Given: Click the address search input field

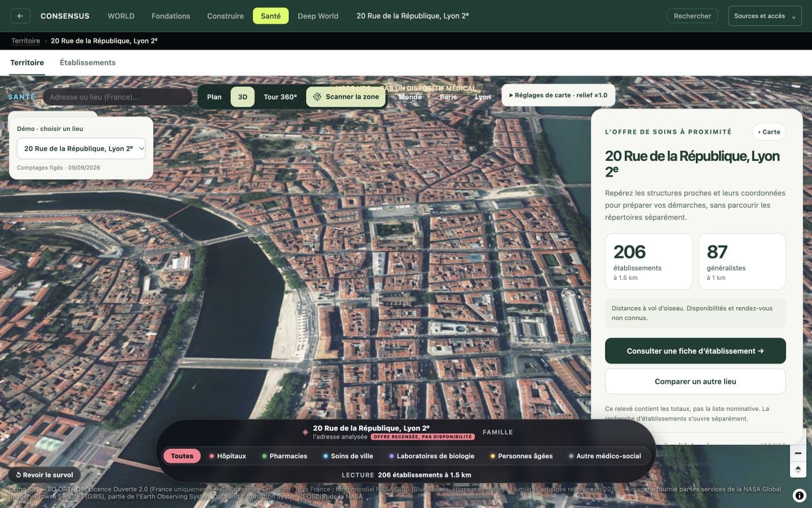Looking at the screenshot, I should click(117, 97).
